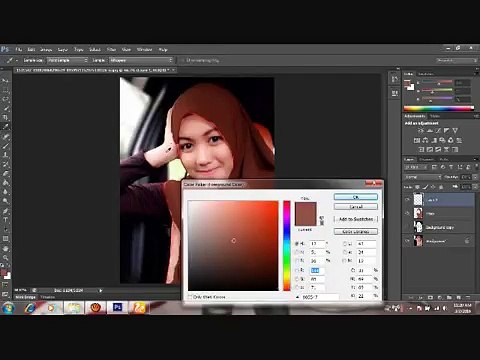Switch to the Channels tab
The image size is (480, 360).
pyautogui.click(x=427, y=159)
